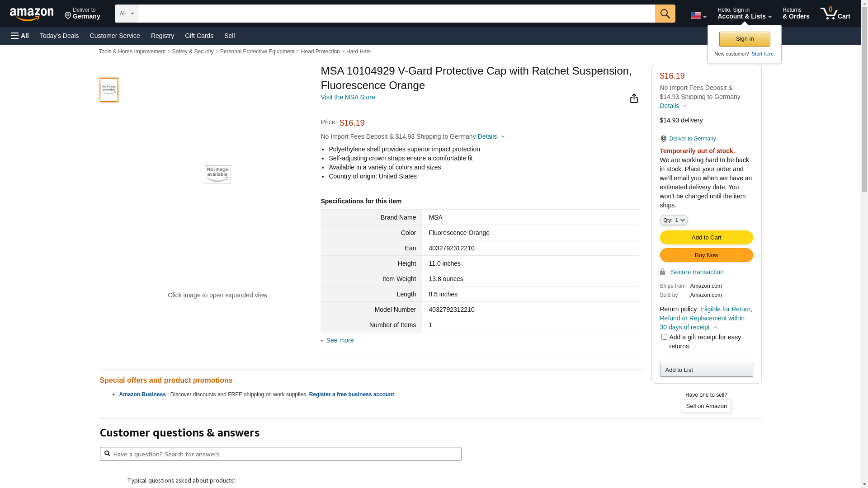Click the Buy Now button
The image size is (868, 488).
pyautogui.click(x=706, y=255)
